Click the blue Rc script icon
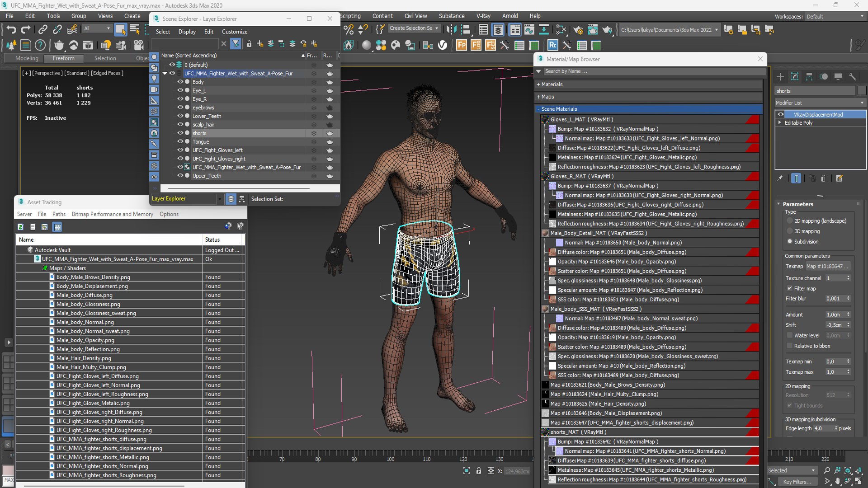Screen dimensions: 868x488 [x=552, y=45]
